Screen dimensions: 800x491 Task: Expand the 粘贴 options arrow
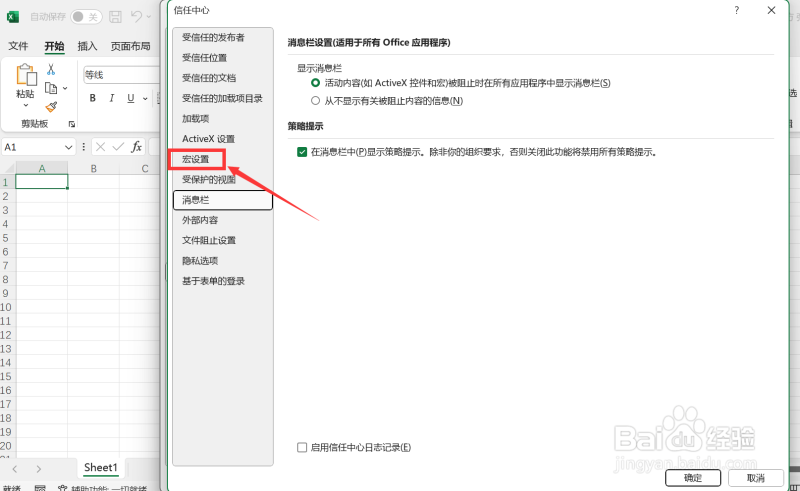pos(26,105)
